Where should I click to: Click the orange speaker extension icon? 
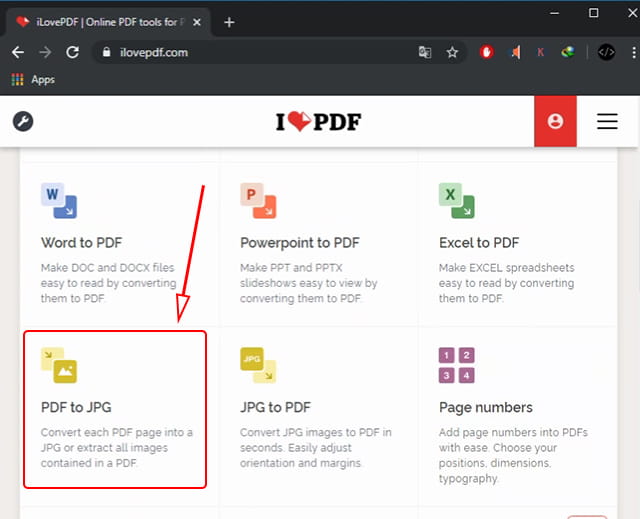[x=516, y=52]
